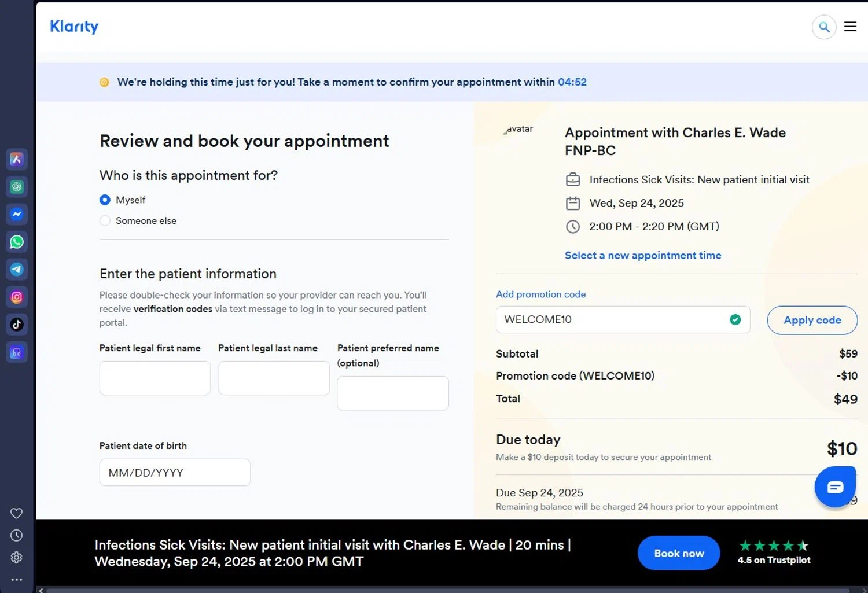Open bookmarks heart icon in sidebar

(17, 513)
